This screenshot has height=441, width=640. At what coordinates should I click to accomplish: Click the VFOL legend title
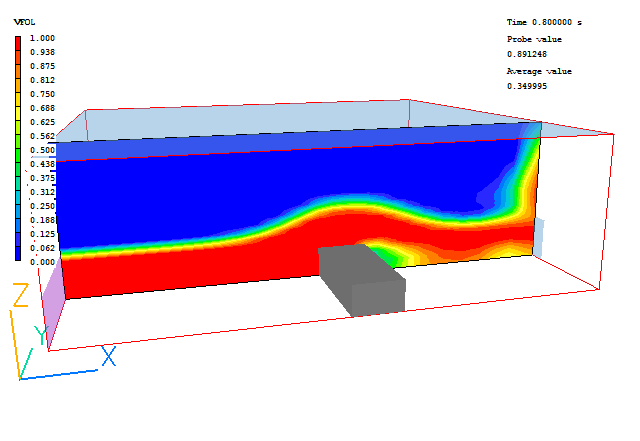click(24, 21)
